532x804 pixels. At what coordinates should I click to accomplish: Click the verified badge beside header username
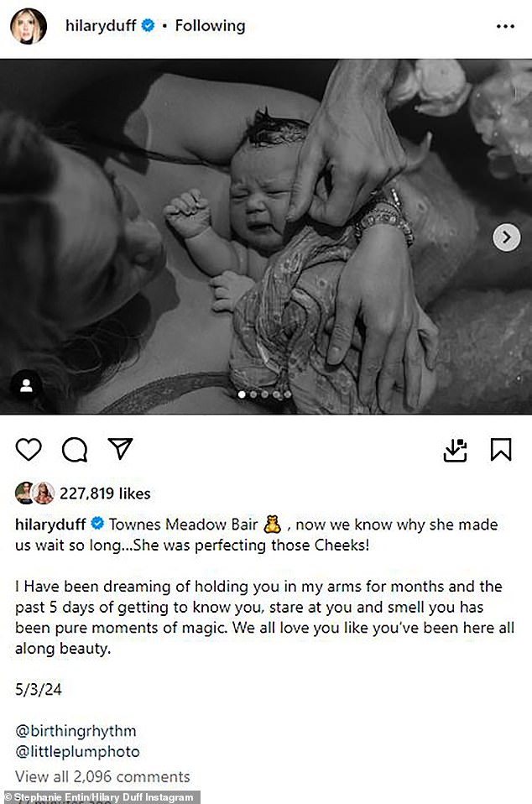point(148,26)
